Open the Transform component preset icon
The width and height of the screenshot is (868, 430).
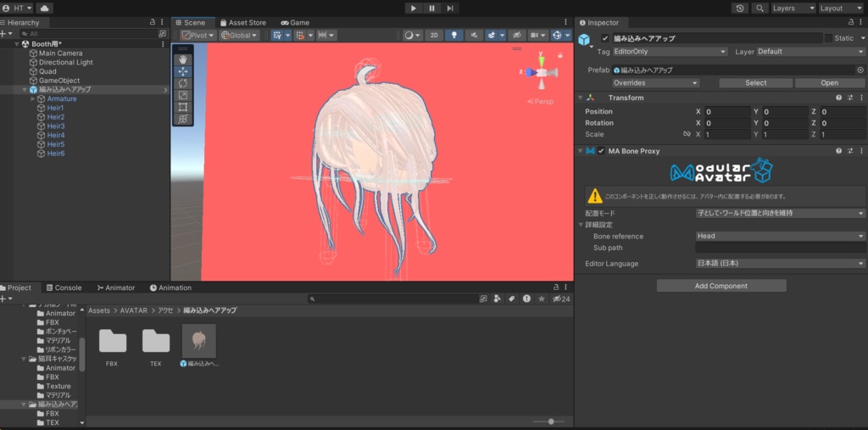pyautogui.click(x=849, y=98)
